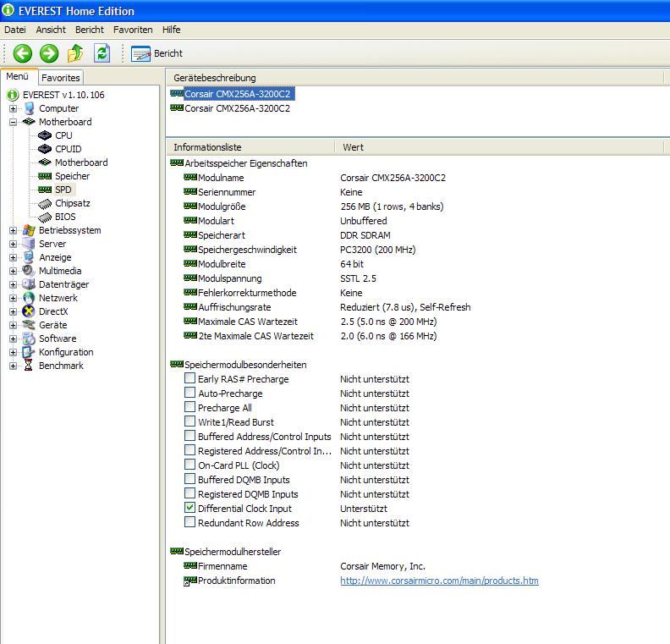This screenshot has width=670, height=644.
Task: Click the Informationsliste column header
Action: click(x=250, y=147)
